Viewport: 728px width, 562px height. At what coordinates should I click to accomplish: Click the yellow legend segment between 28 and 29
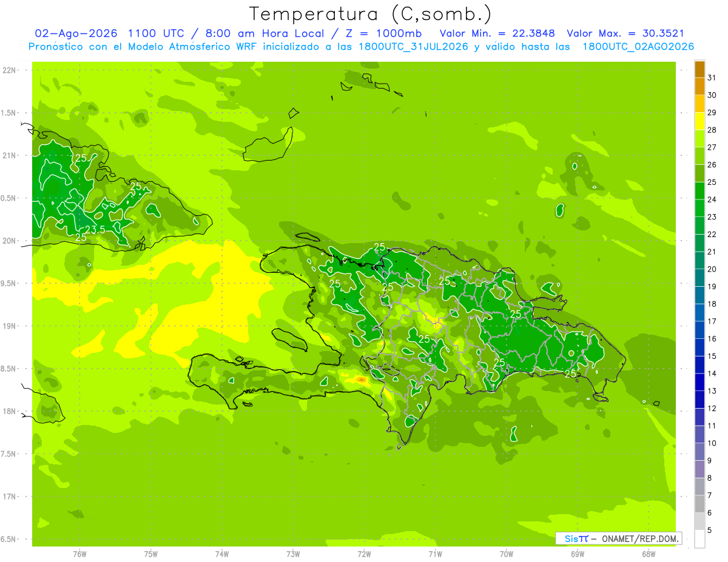tap(699, 121)
